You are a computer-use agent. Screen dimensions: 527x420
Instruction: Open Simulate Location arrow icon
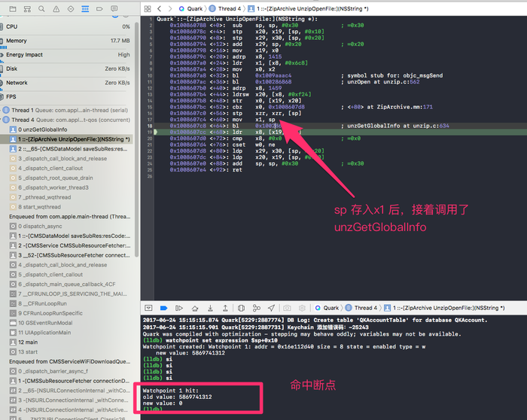point(271,308)
